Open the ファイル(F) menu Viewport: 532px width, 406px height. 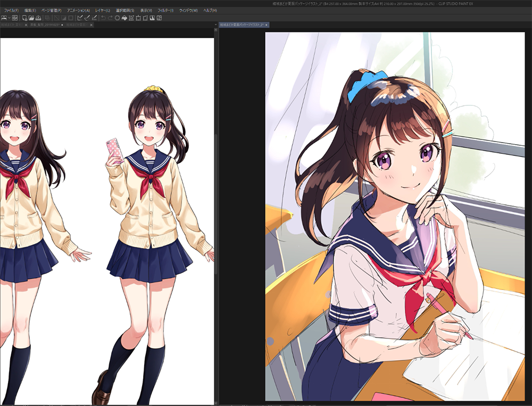(11, 10)
